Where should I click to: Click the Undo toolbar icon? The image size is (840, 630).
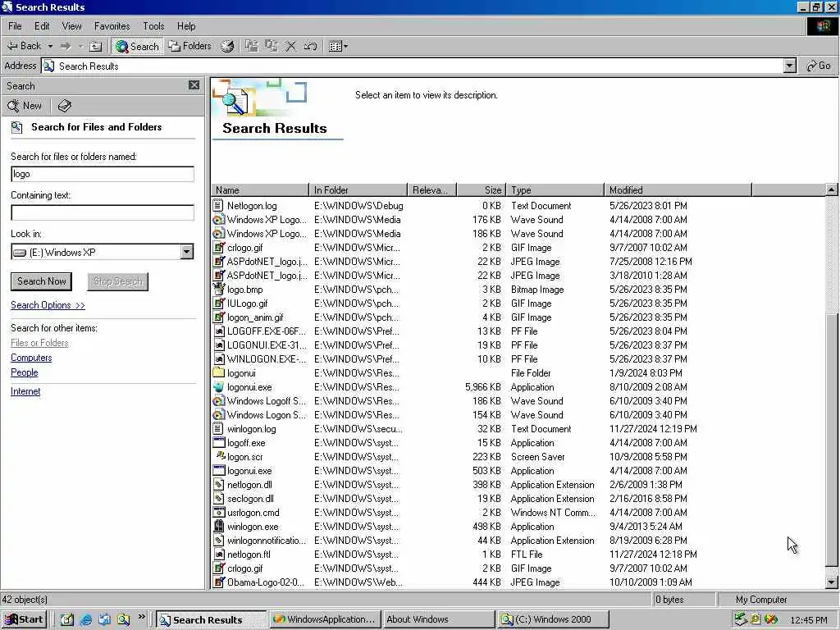pos(310,46)
